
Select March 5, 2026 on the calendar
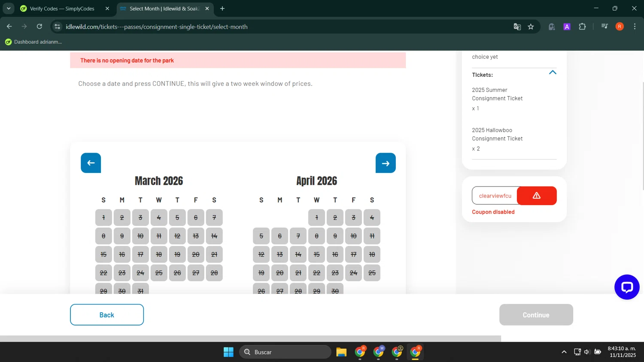[177, 217]
